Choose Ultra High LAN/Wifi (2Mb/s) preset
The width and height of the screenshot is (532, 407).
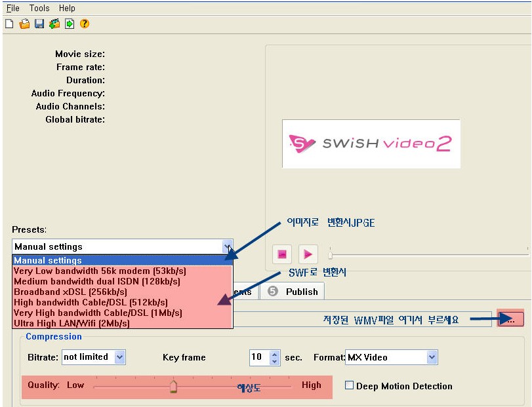point(123,323)
